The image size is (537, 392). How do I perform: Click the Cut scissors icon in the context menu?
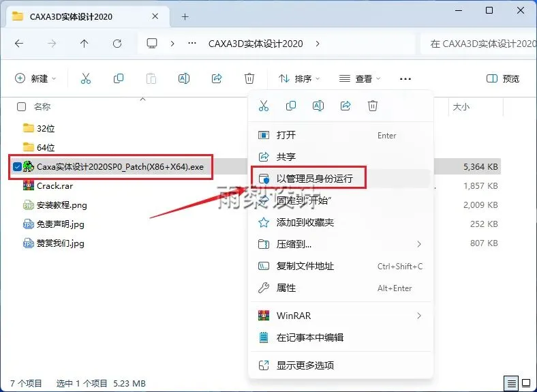(x=263, y=106)
